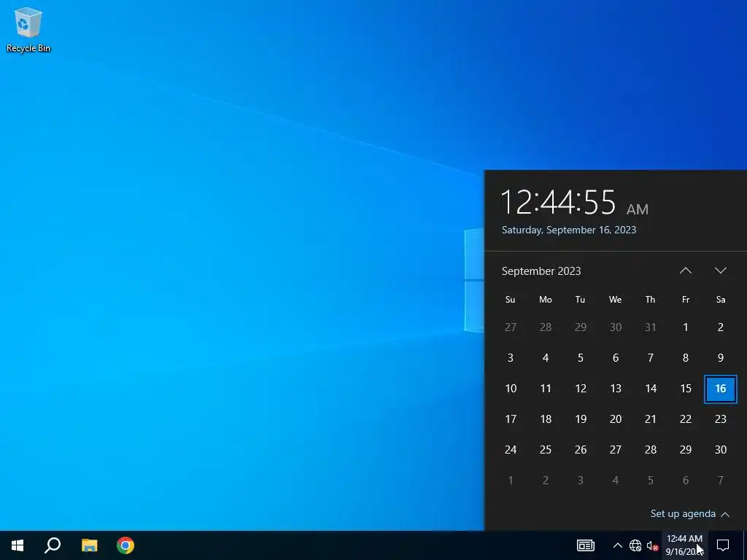Image resolution: width=747 pixels, height=560 pixels.
Task: Launch Google Chrome from taskbar
Action: point(125,545)
